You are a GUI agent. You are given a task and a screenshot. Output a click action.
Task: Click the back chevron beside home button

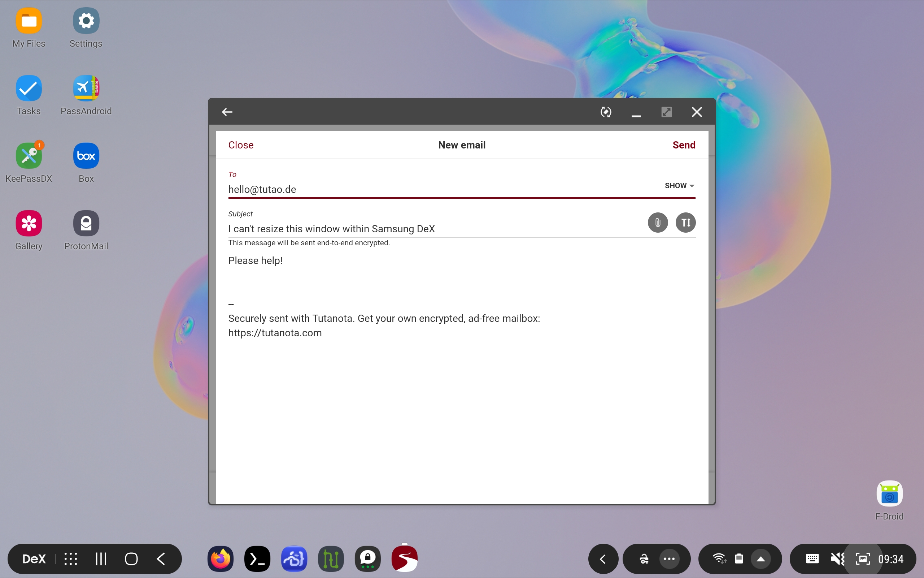[x=161, y=559]
